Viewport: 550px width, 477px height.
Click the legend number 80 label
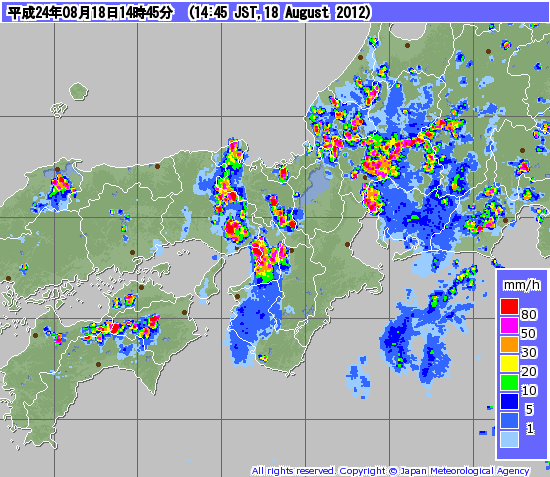click(x=529, y=315)
